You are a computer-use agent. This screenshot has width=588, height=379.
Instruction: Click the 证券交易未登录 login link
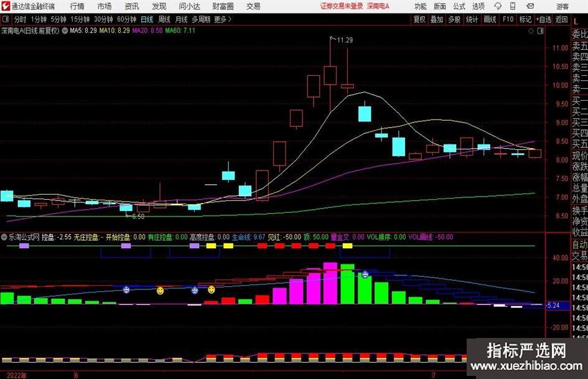point(341,6)
